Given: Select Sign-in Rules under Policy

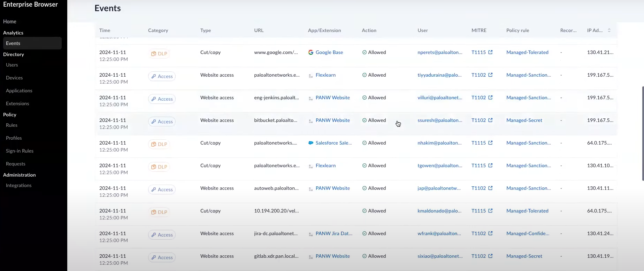Looking at the screenshot, I should [20, 151].
